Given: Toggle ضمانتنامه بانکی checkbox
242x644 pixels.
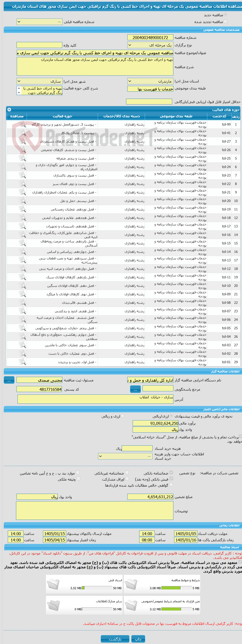Looking at the screenshot, I should point(171,473).
